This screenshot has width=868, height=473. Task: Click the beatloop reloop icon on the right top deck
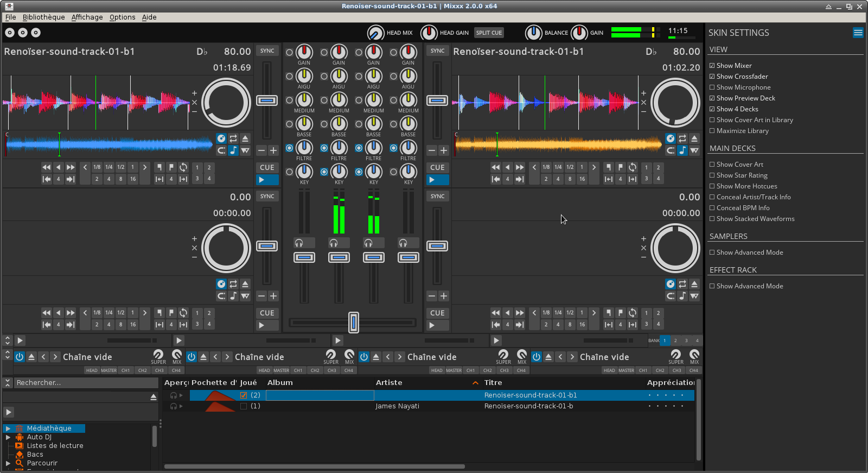pos(633,167)
